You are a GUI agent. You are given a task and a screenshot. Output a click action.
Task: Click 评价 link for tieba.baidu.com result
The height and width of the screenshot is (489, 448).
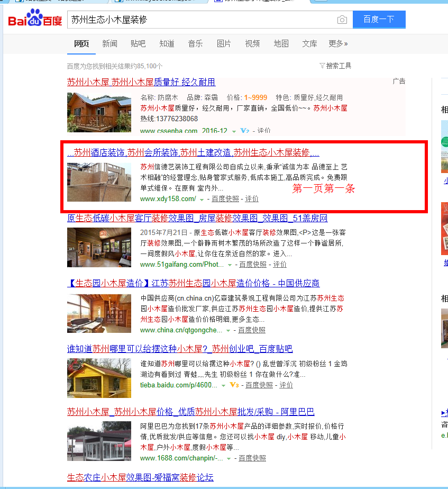286,385
